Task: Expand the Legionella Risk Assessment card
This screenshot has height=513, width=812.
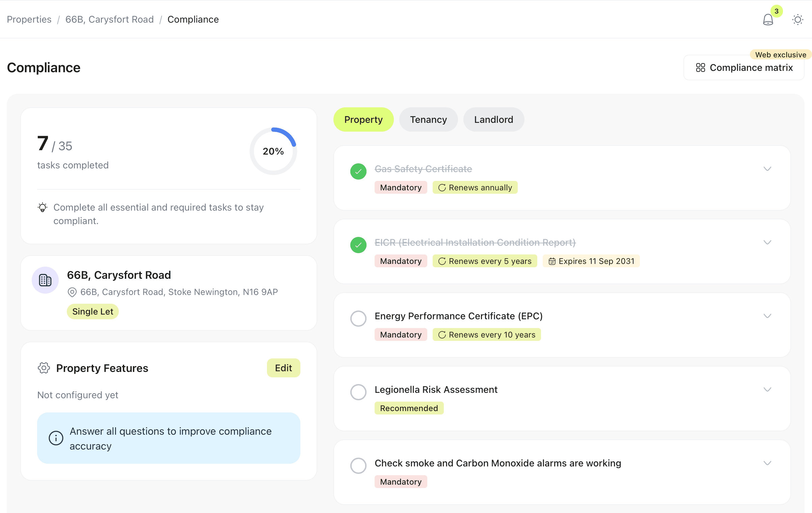Action: point(767,389)
